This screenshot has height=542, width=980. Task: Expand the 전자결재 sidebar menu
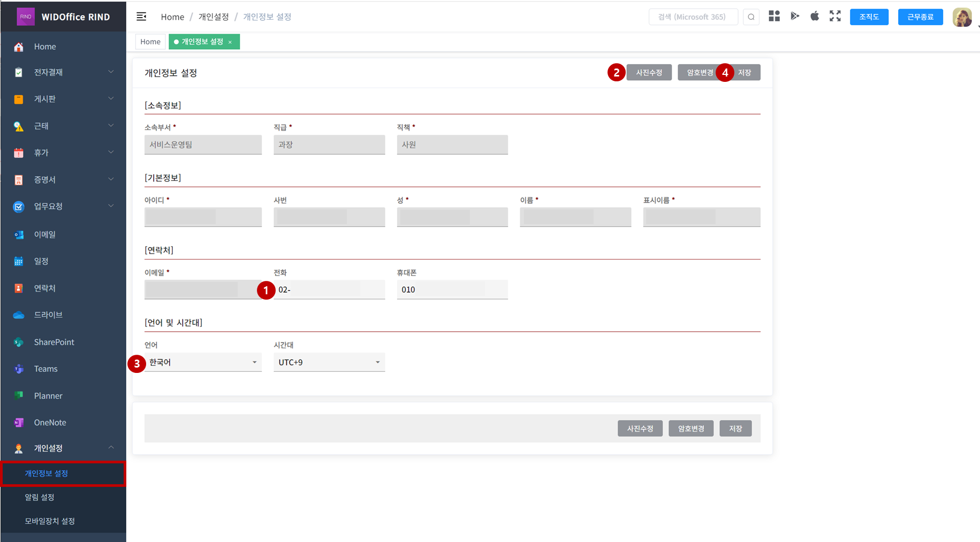[x=63, y=72]
